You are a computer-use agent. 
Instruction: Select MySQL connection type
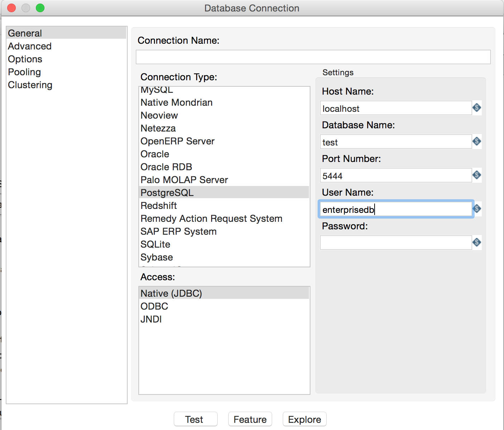point(224,90)
